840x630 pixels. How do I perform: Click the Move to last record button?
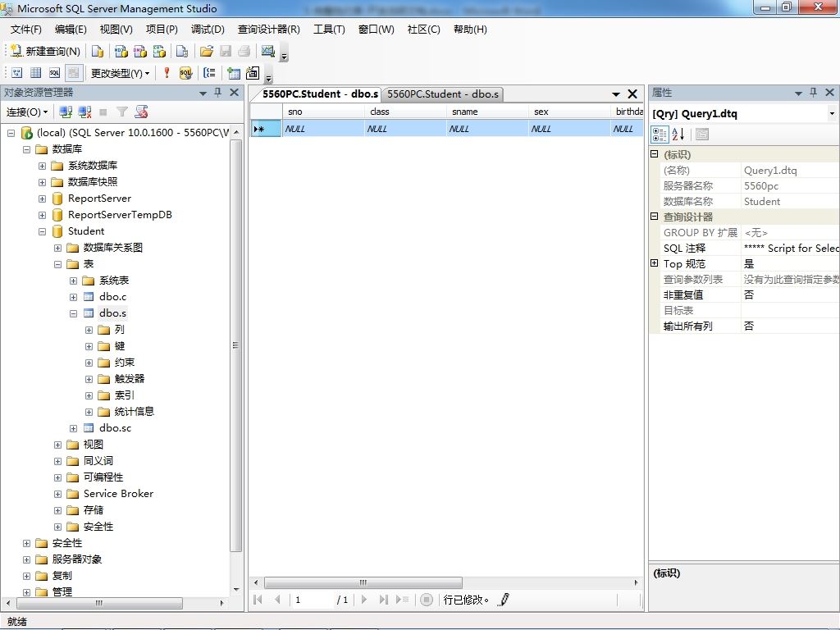tap(384, 600)
